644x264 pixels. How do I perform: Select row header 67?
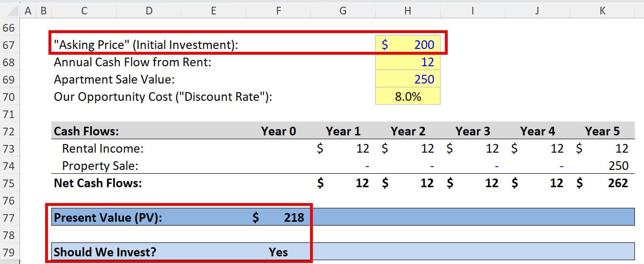click(10, 45)
